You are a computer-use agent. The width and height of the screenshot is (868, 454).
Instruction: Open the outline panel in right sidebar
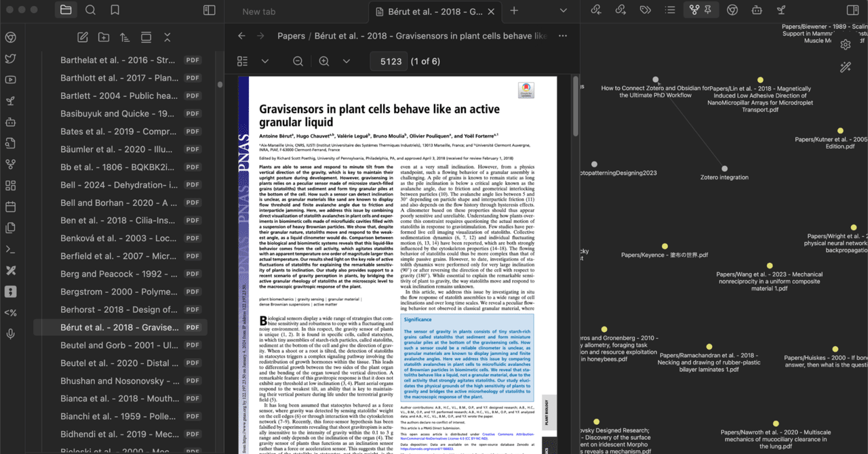tap(670, 10)
